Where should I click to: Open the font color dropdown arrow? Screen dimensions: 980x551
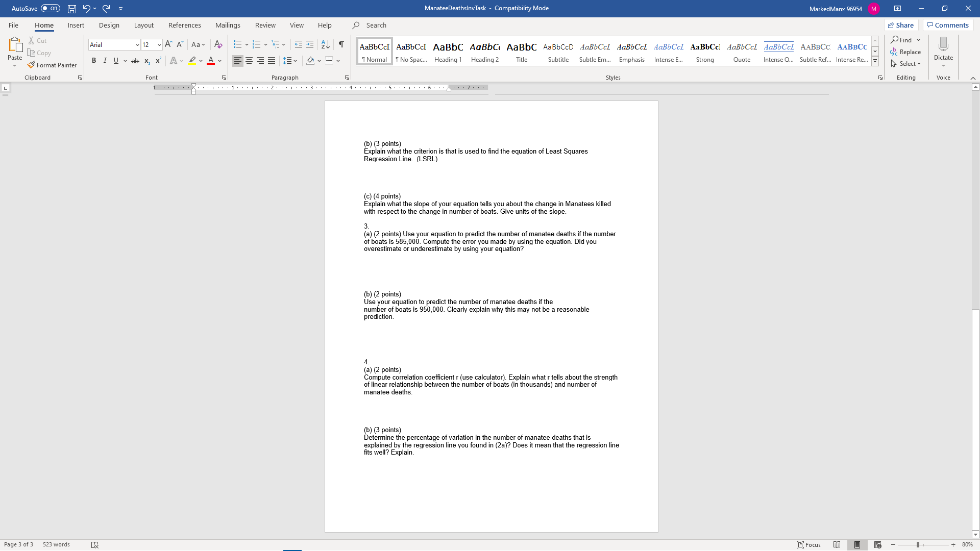point(219,61)
